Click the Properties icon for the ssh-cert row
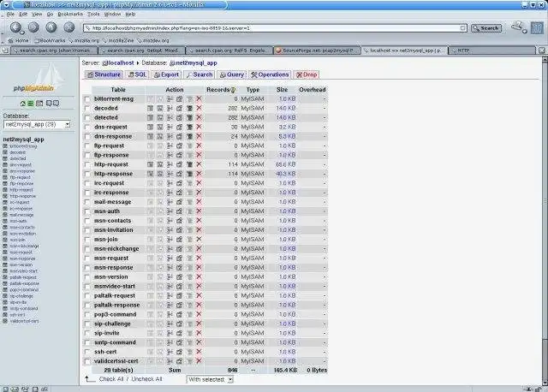Viewport: 548px width, 392px height. click(179, 352)
